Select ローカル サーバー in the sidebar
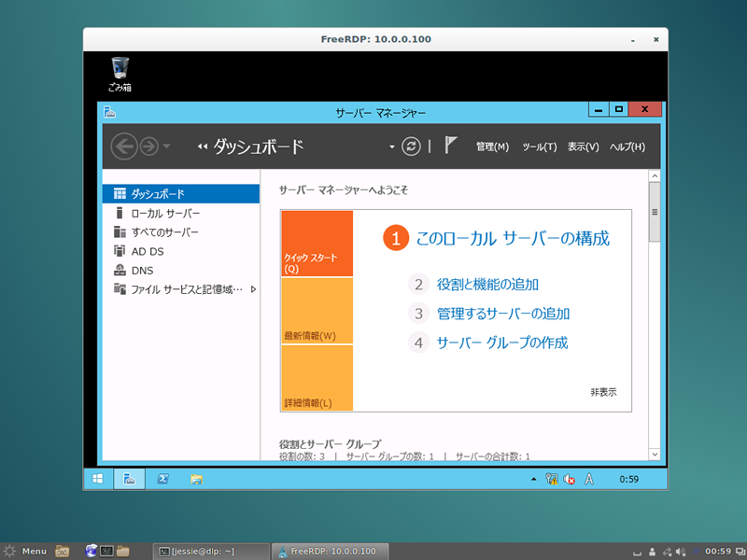 point(181,213)
